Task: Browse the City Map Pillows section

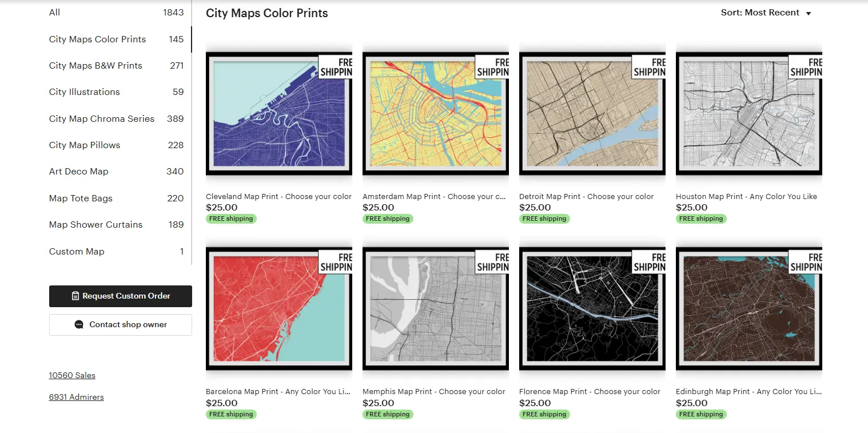Action: (84, 145)
